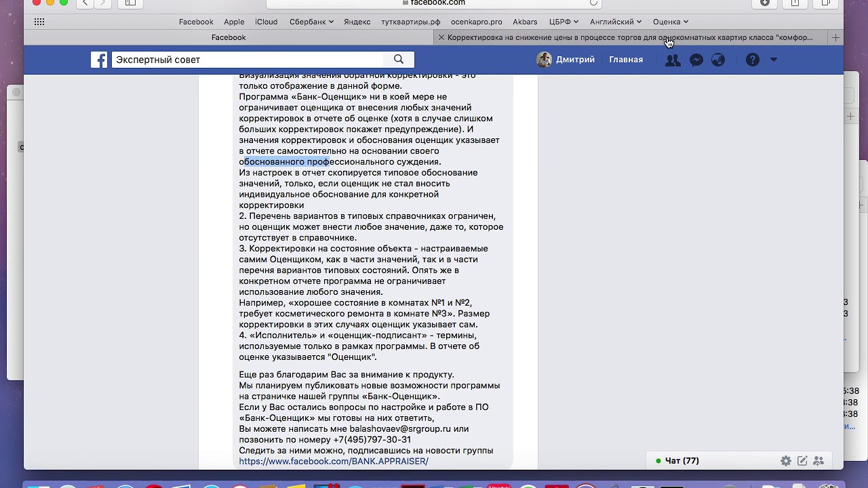Click email balashovaev@srgroup.ru in the post
The image size is (868, 488).
399,429
